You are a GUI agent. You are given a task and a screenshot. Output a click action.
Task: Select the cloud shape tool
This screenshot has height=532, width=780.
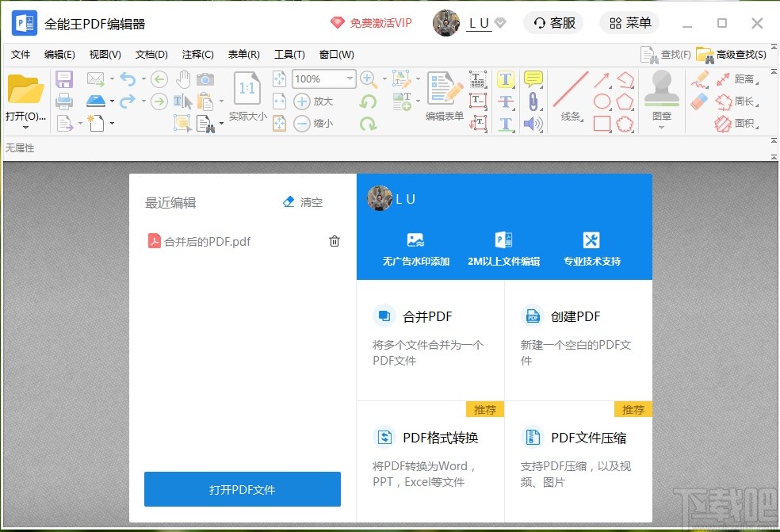tap(625, 124)
